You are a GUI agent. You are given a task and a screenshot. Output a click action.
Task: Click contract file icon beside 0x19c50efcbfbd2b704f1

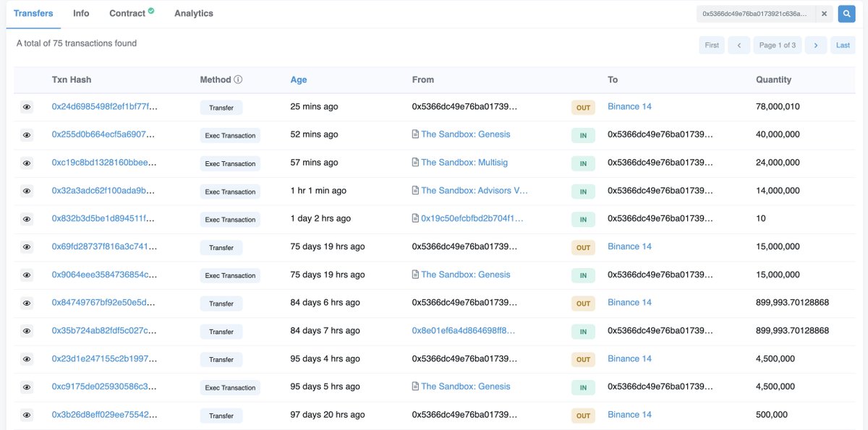415,218
